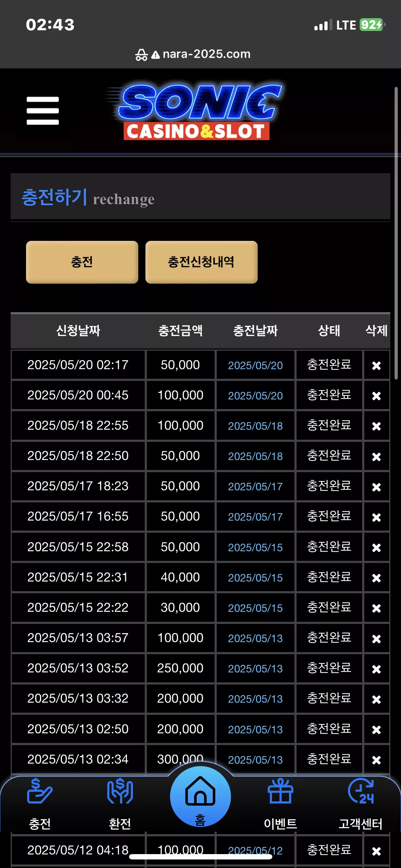The width and height of the screenshot is (401, 868).
Task: Tap the incognito icon in address bar
Action: point(142,55)
